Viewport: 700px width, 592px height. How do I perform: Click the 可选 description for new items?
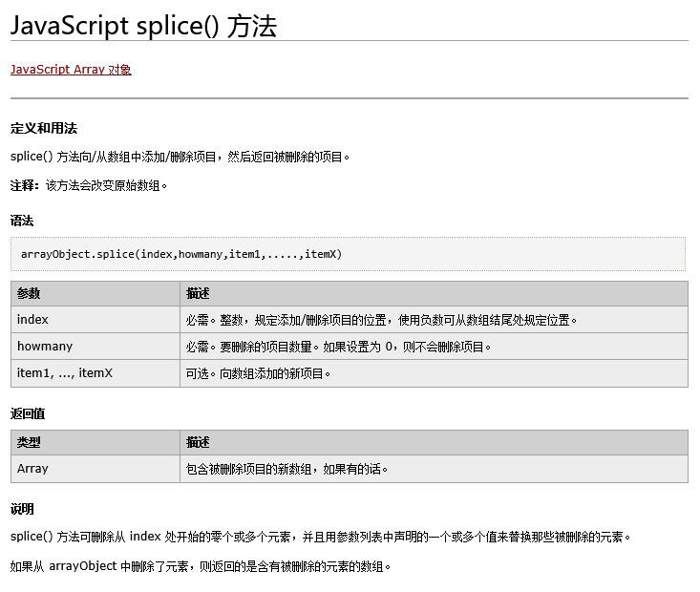pos(258,373)
